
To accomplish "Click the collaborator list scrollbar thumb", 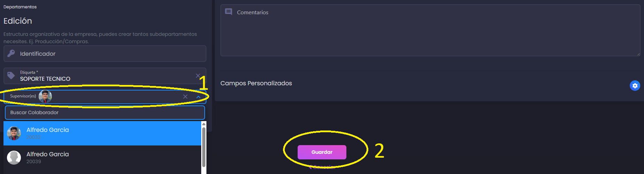I will (x=204, y=146).
